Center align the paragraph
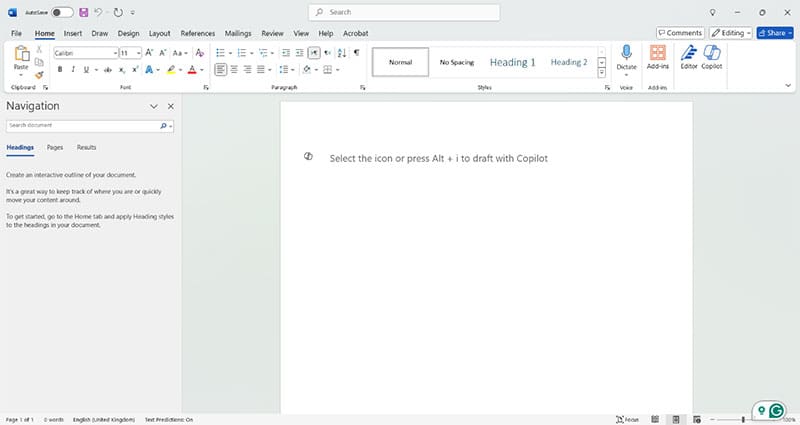 click(x=234, y=69)
